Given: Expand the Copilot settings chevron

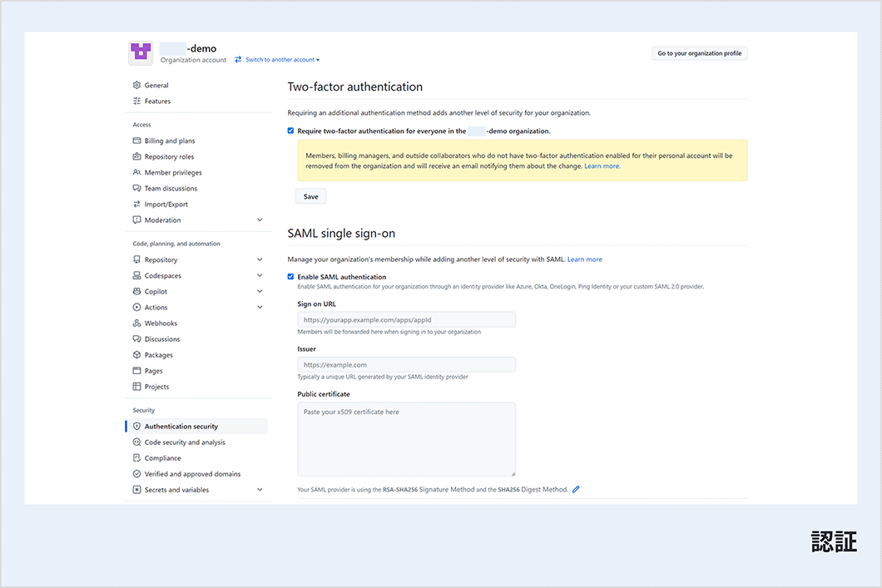Looking at the screenshot, I should pyautogui.click(x=260, y=292).
